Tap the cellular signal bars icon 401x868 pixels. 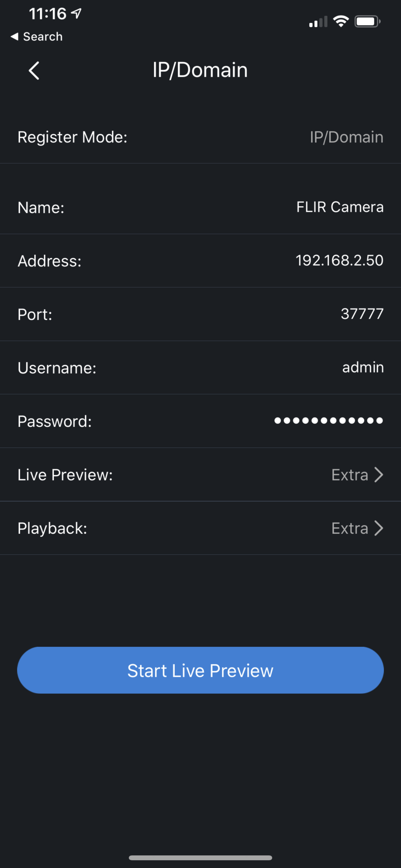(318, 22)
